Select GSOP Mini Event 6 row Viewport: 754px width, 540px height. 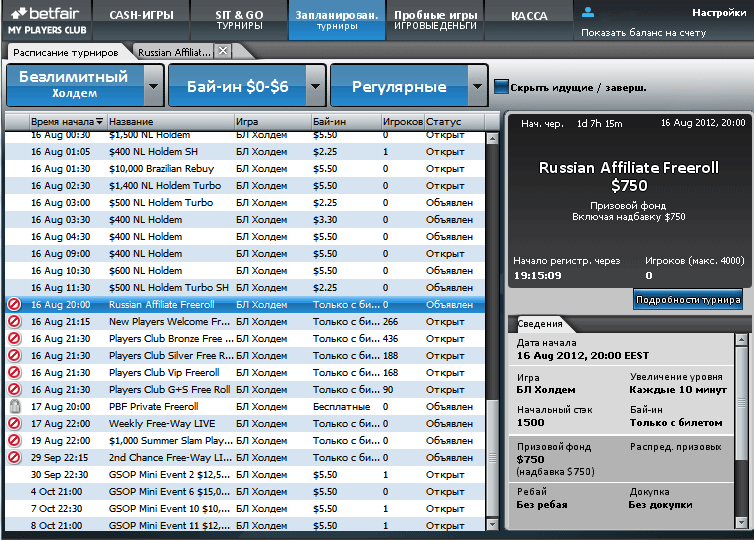point(245,491)
